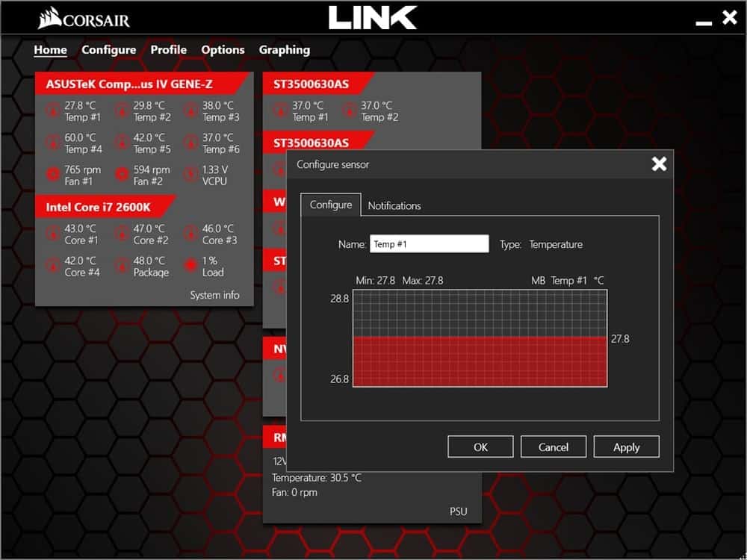747x560 pixels.
Task: Click top ST3500630AS drive Temp #2 icon
Action: click(349, 111)
